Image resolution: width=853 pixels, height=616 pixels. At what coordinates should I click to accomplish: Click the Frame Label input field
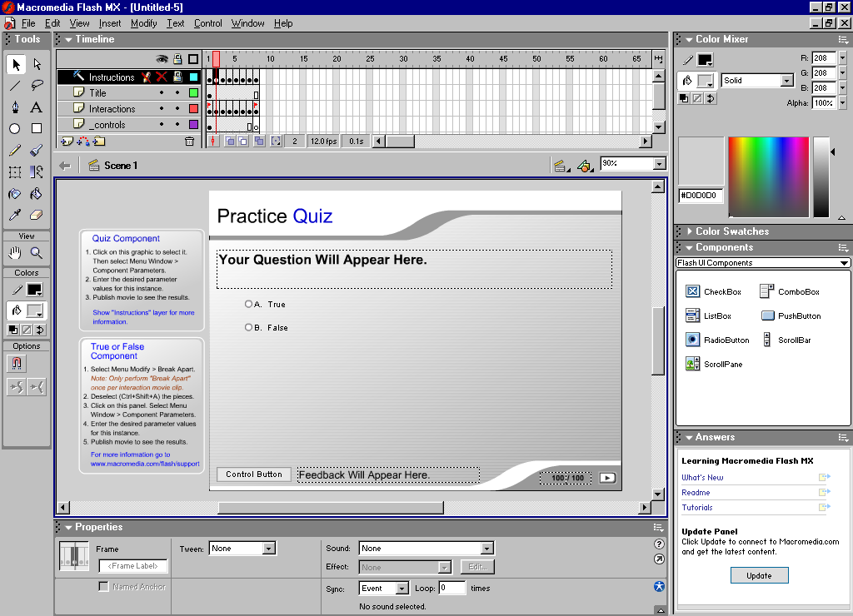coord(132,566)
